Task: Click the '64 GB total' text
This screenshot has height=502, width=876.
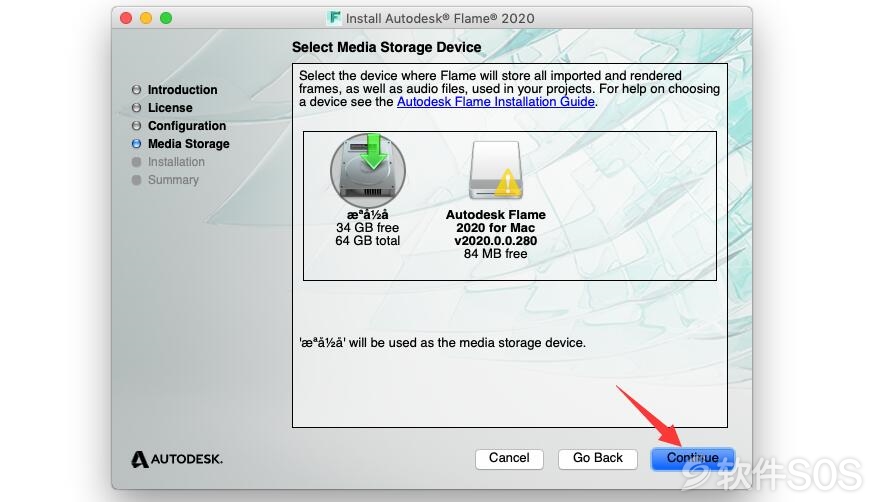Action: pyautogui.click(x=368, y=241)
